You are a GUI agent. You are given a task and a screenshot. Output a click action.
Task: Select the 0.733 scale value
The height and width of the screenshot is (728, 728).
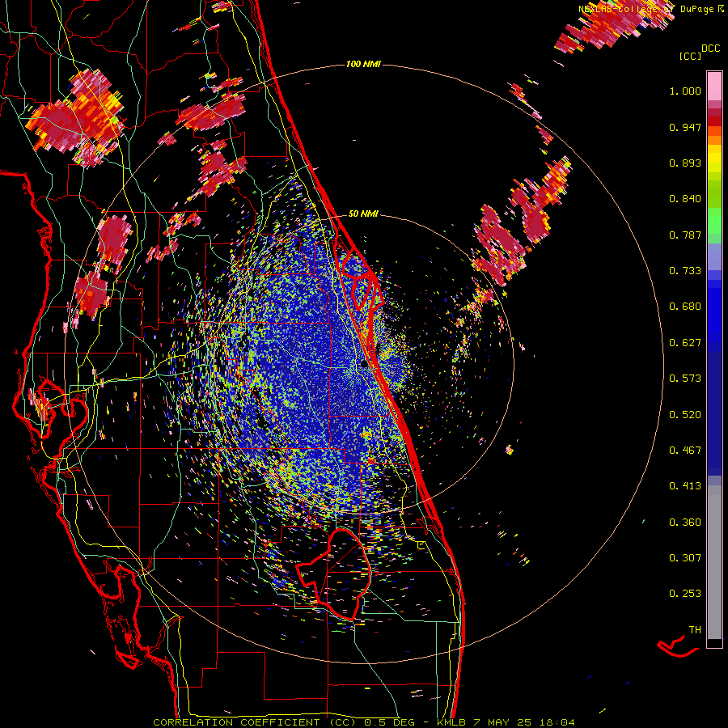coord(685,271)
